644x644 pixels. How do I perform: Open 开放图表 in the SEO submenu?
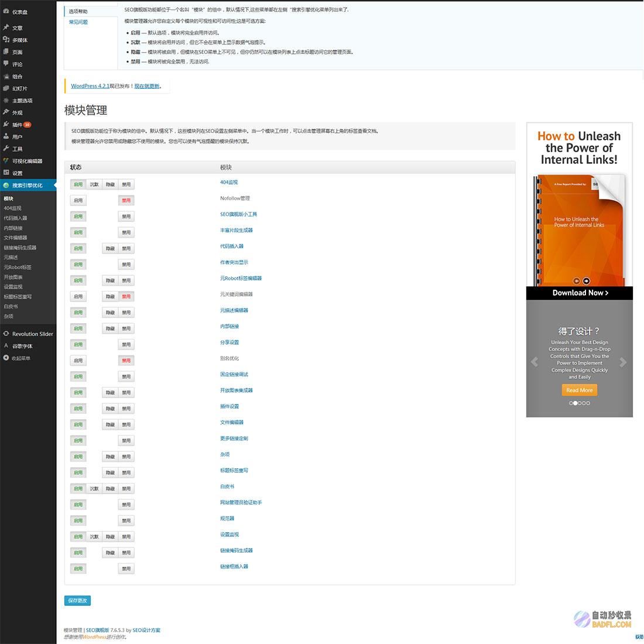tap(13, 278)
